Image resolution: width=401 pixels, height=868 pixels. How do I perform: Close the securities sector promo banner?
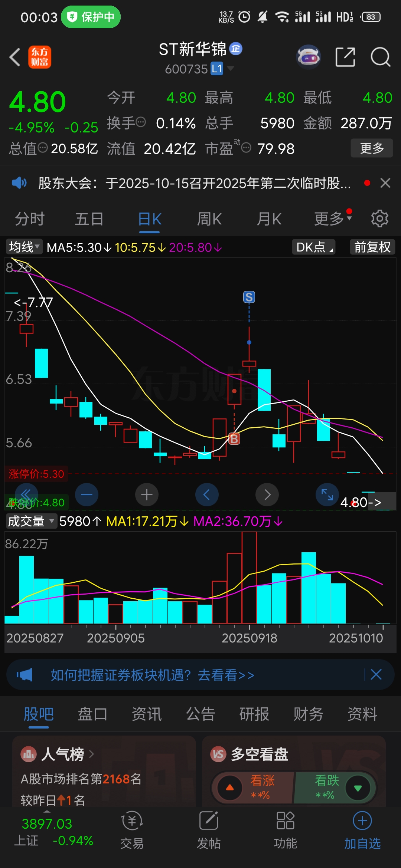376,674
